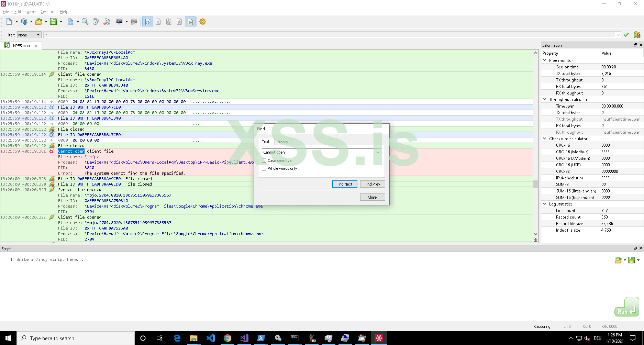The width and height of the screenshot is (644, 345).
Task: Click the Find Prev button
Action: point(373,184)
